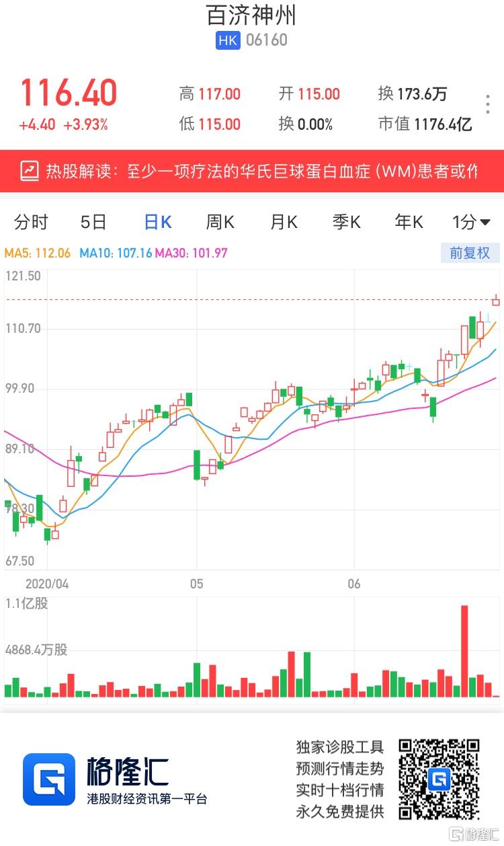This screenshot has width=504, height=846.
Task: Click the tallest red volume bar
Action: (464, 651)
